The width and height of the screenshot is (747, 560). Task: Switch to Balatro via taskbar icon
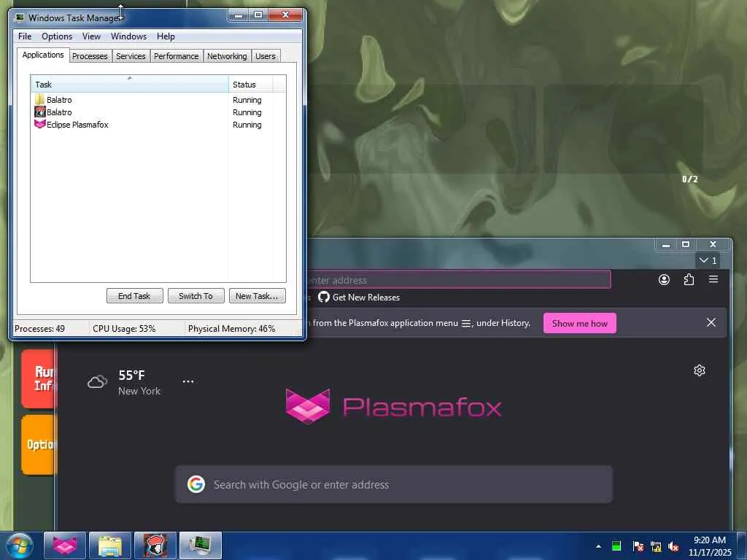tap(155, 546)
